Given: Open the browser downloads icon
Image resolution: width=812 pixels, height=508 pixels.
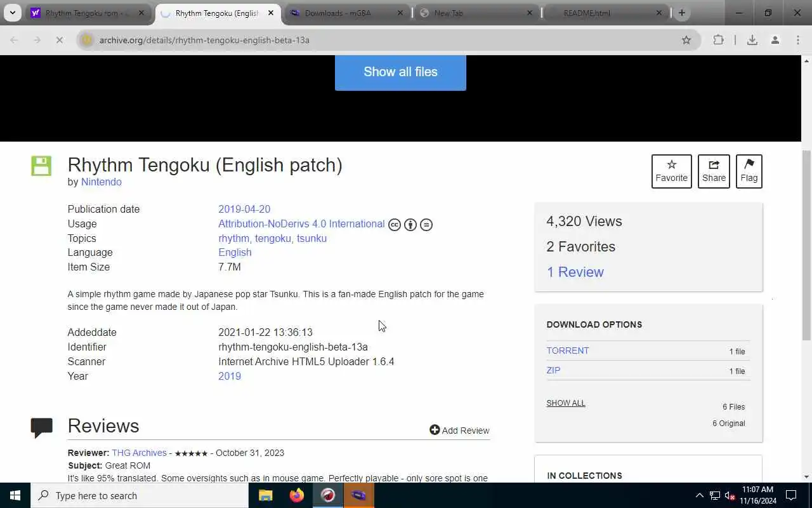Looking at the screenshot, I should pos(752,40).
